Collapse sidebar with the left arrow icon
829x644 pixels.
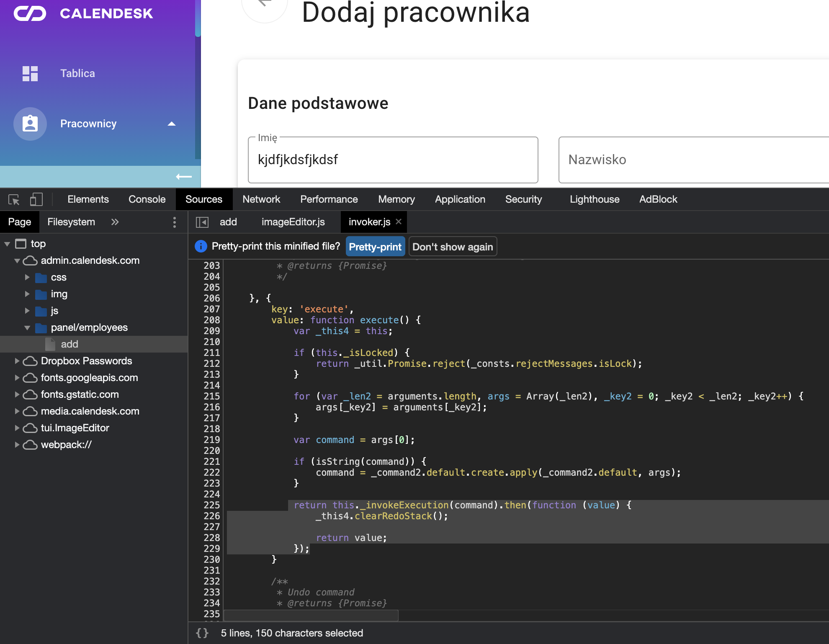(183, 177)
